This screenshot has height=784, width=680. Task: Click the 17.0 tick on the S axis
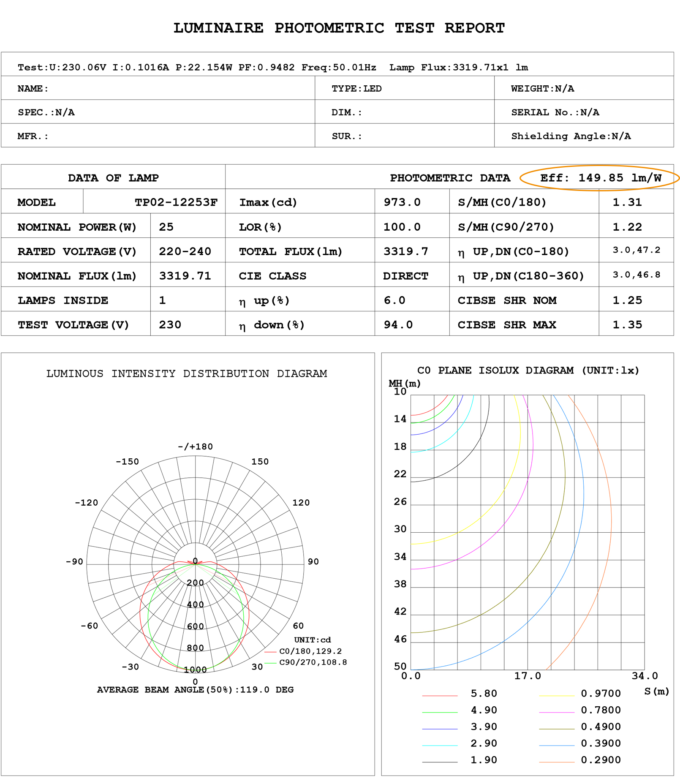coord(528,676)
